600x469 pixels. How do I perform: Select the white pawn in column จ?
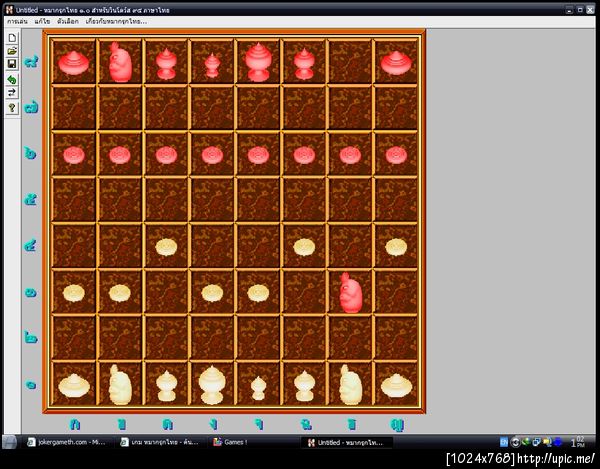pos(258,293)
